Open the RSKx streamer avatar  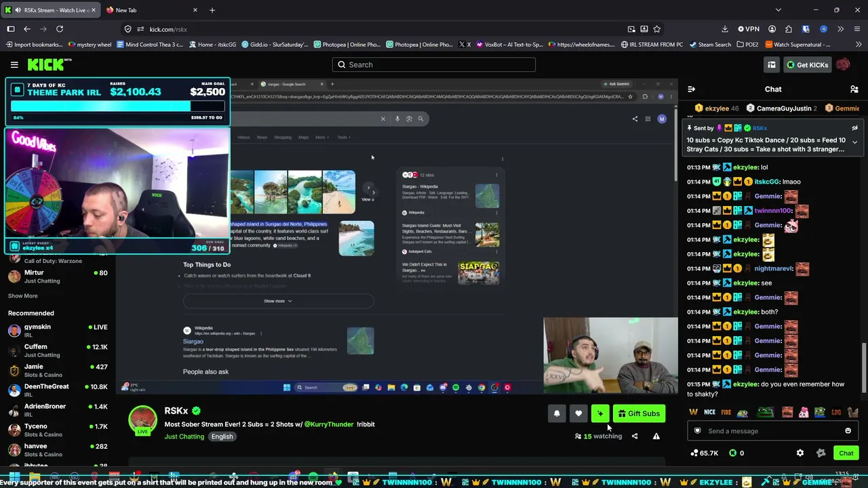[142, 420]
